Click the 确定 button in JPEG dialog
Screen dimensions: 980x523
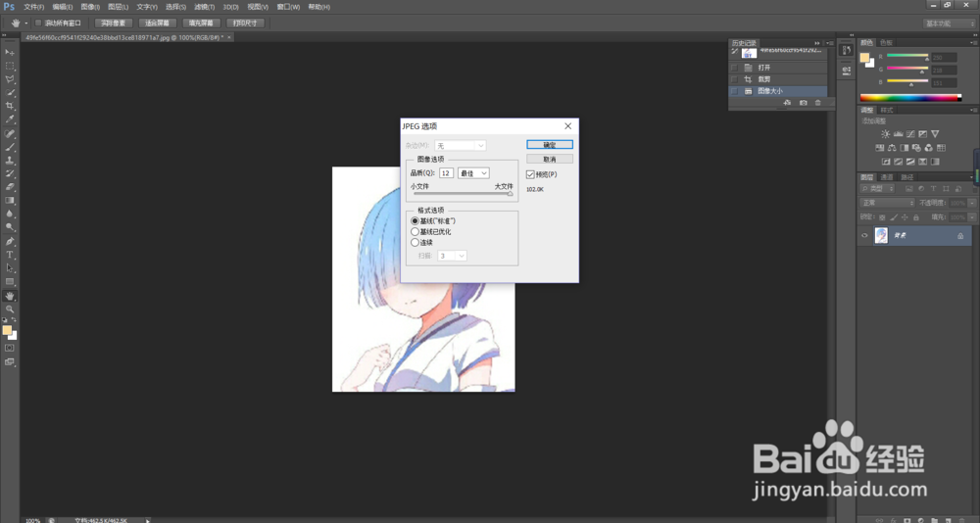tap(550, 144)
